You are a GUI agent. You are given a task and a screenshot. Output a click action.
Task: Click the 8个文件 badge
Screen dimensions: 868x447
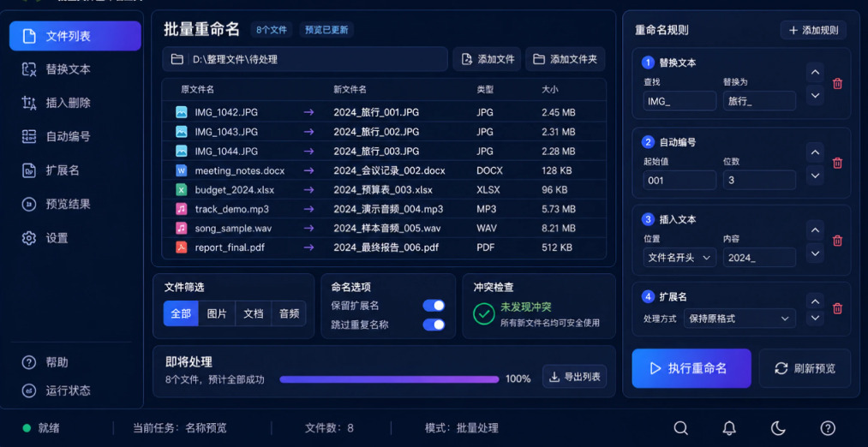click(272, 30)
